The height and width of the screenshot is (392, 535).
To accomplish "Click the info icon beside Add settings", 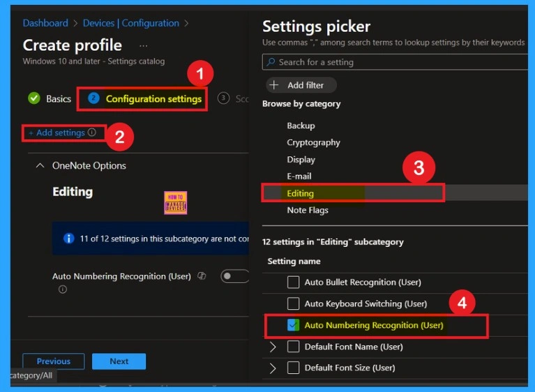I will point(92,133).
